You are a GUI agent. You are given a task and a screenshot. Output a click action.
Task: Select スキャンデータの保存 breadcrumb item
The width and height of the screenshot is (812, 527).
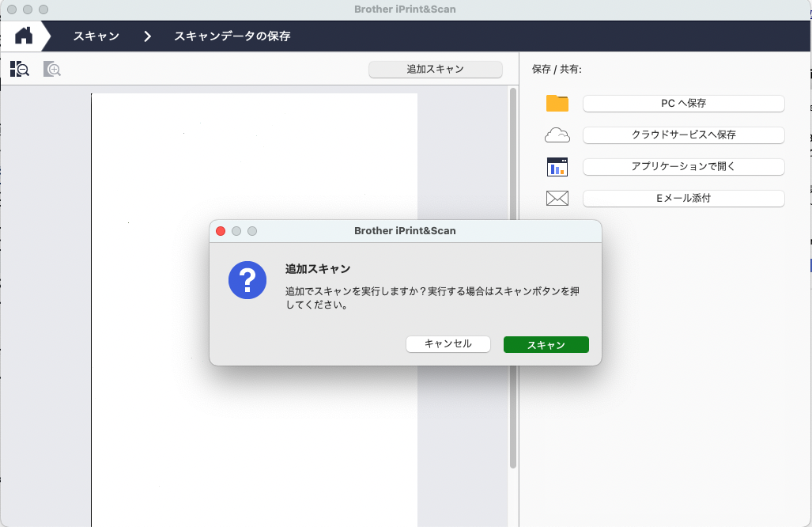pyautogui.click(x=232, y=36)
